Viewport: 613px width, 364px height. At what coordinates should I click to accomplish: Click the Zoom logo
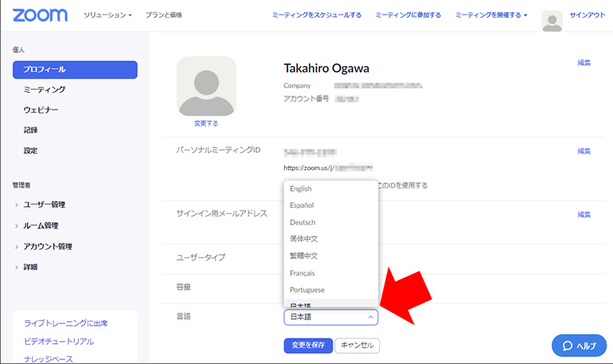click(x=39, y=15)
